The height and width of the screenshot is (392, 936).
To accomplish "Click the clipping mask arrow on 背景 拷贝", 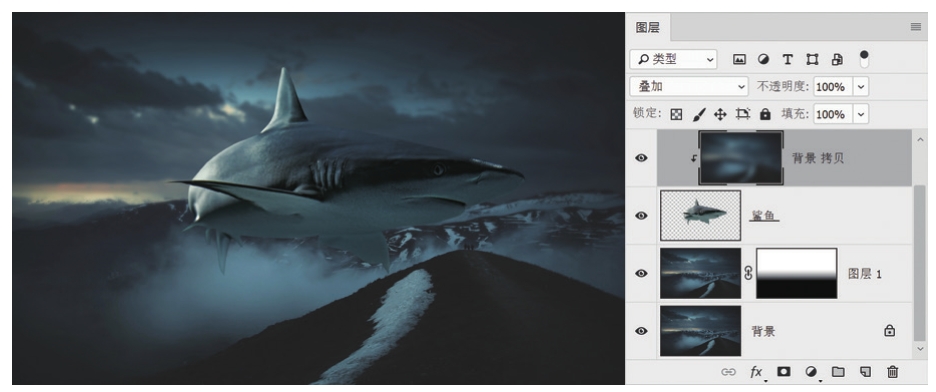I will (694, 159).
